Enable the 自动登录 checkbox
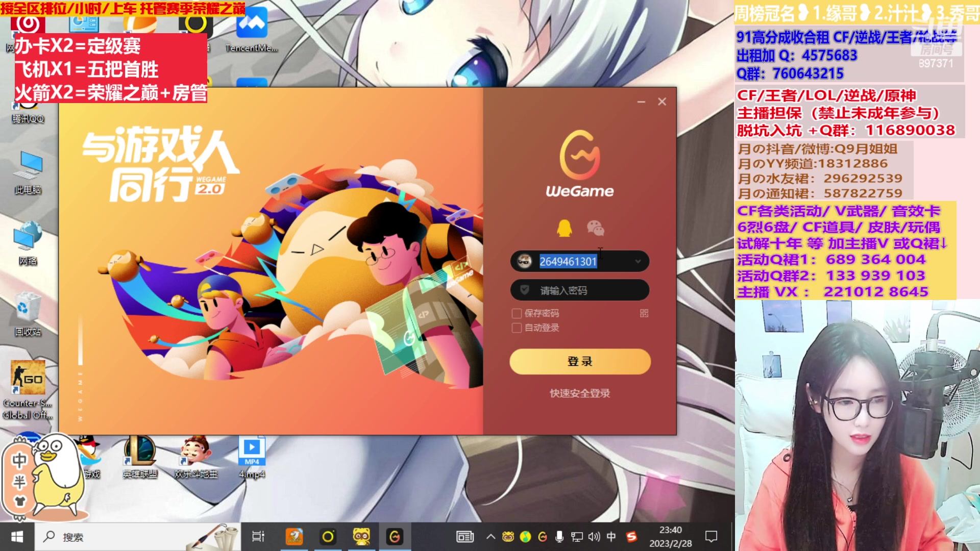 coord(517,328)
